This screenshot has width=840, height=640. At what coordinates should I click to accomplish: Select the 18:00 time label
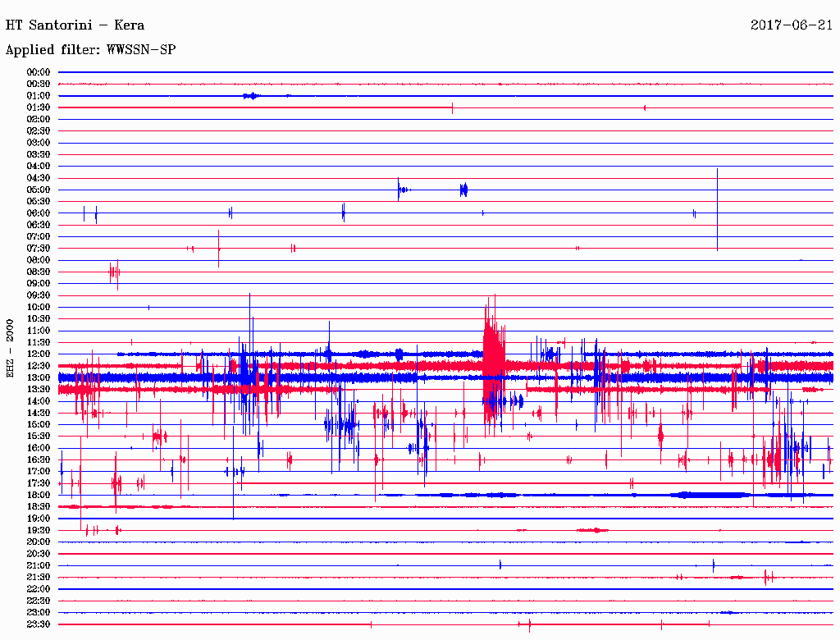(38, 496)
